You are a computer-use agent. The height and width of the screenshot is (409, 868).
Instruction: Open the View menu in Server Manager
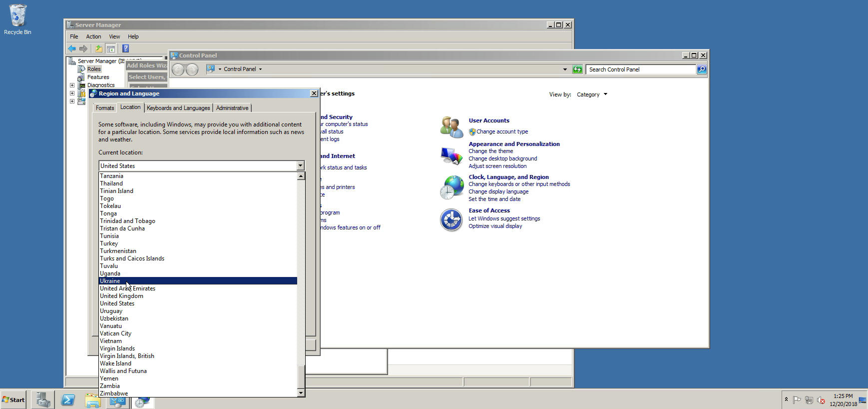pyautogui.click(x=114, y=36)
